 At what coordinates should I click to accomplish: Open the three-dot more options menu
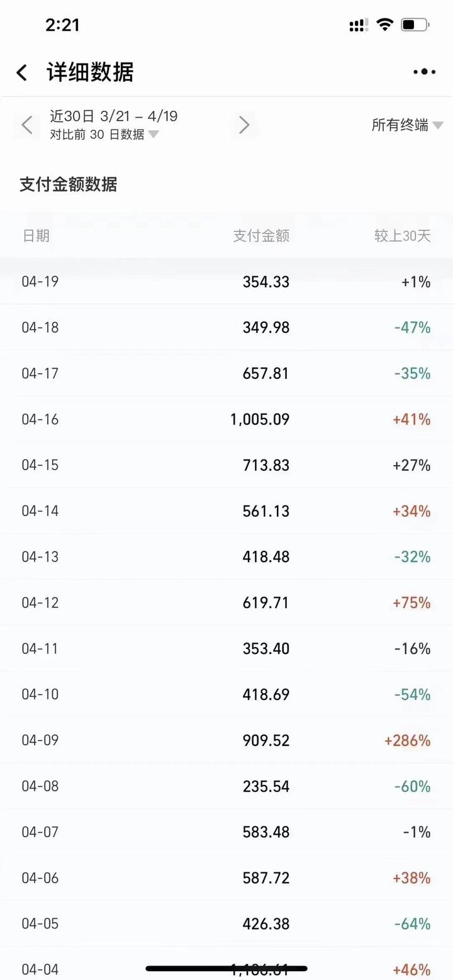[424, 72]
